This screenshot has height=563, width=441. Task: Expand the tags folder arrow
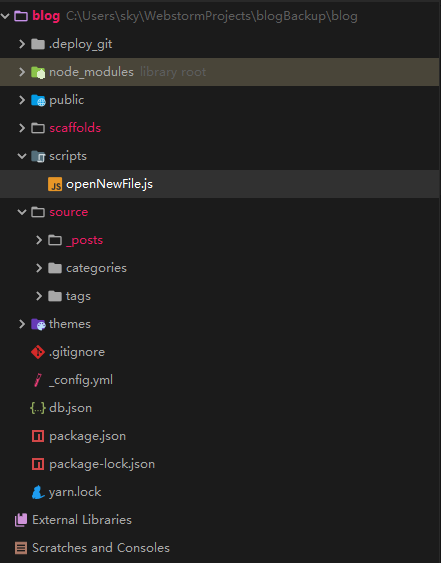(39, 296)
